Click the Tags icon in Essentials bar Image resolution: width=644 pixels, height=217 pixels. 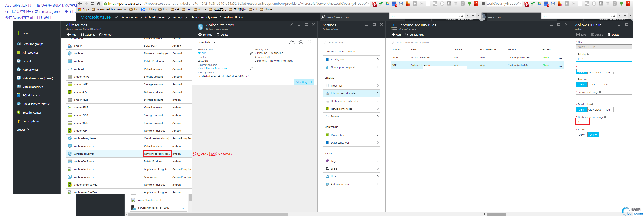[x=309, y=42]
